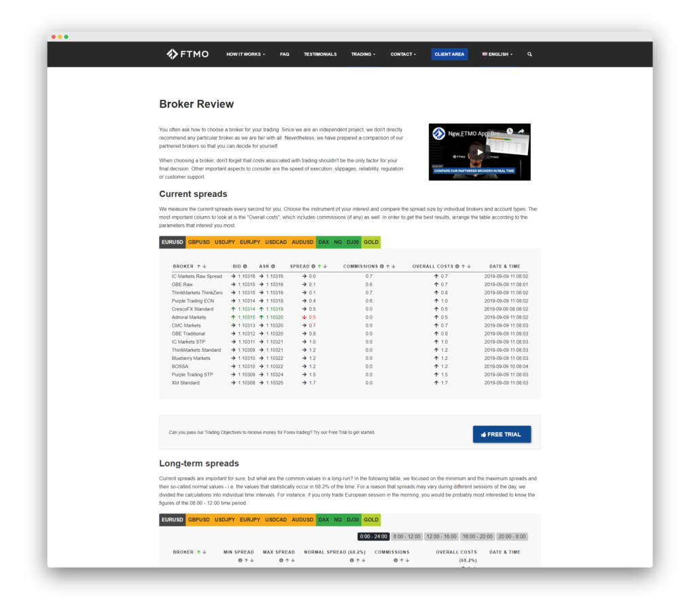This screenshot has height=599, width=700.
Task: Click the Long-term COMMISSIONS info icon
Action: pyautogui.click(x=396, y=560)
